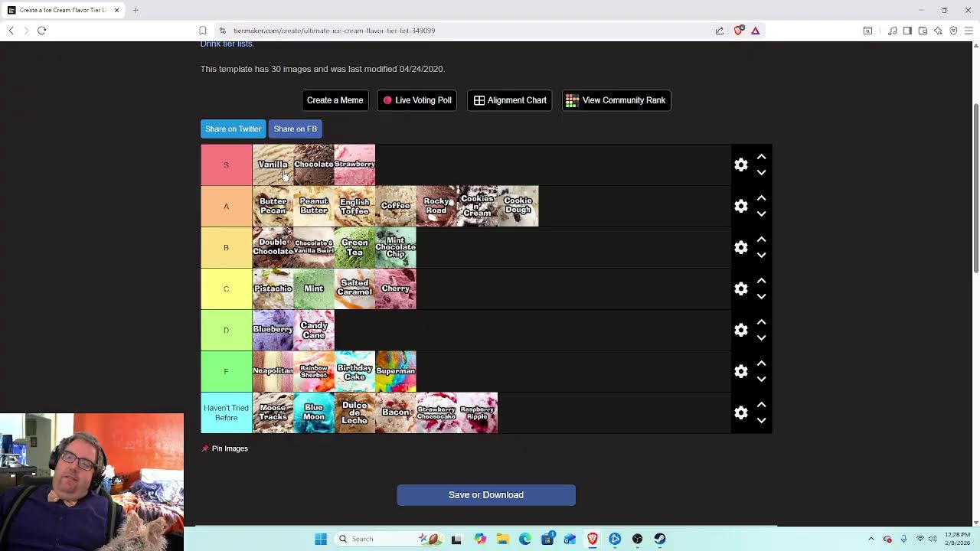The image size is (980, 551).
Task: Select the Create a Ice Cream Flavor tab
Action: coord(63,10)
